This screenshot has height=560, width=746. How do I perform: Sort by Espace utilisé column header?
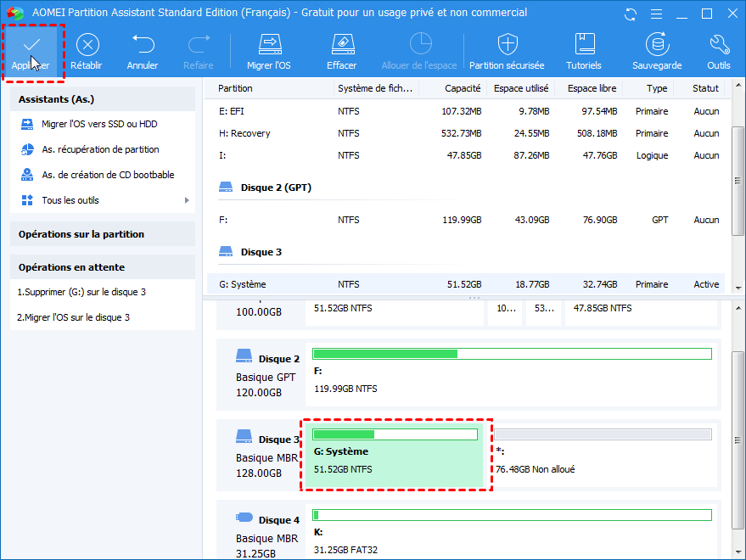click(521, 88)
